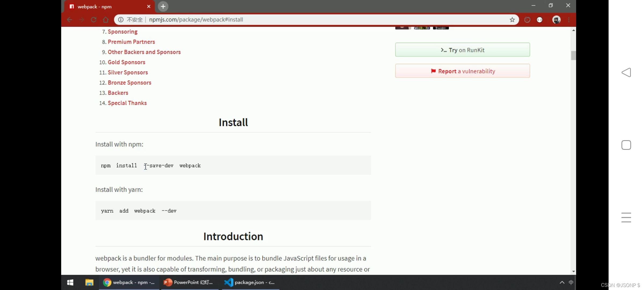
Task: Click the browser back arrow
Action: point(69,20)
